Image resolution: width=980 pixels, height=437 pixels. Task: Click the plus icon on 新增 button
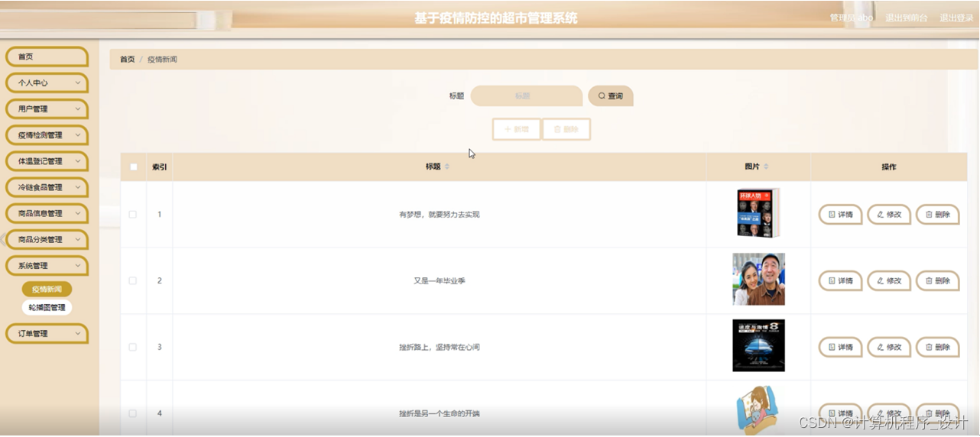point(508,130)
